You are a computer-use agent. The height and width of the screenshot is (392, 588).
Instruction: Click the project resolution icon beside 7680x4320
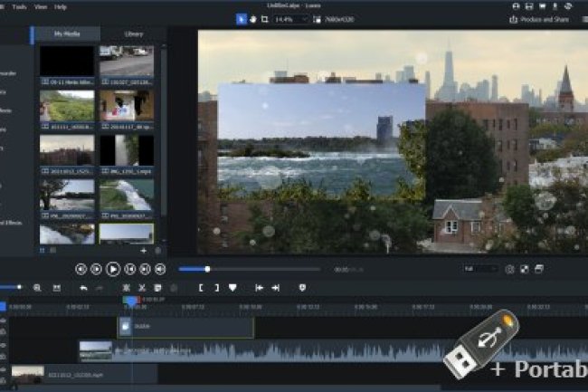point(317,20)
